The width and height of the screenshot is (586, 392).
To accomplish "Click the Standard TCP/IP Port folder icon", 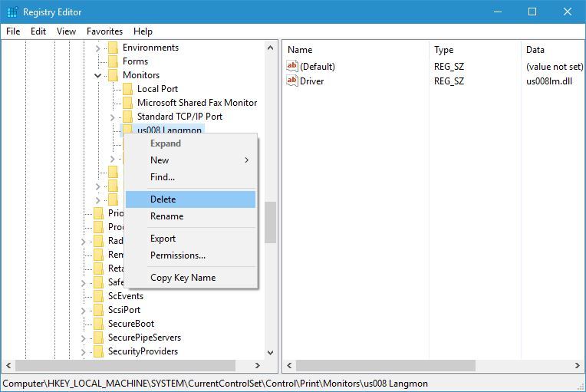I will pos(127,117).
